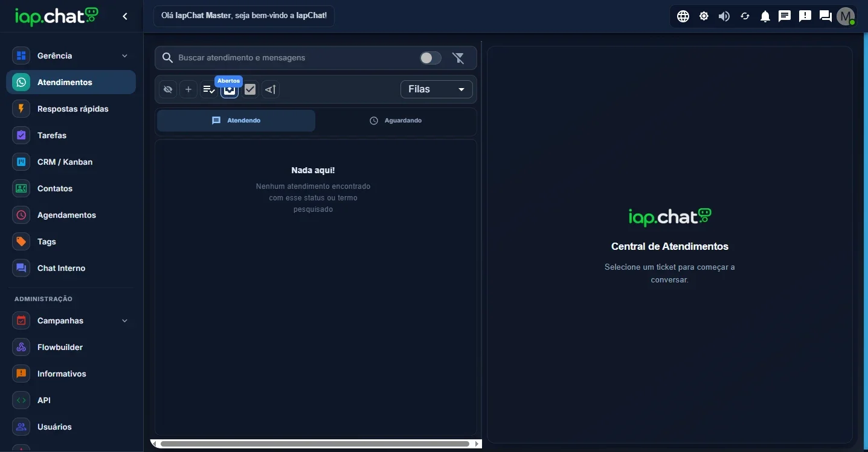Open the user avatar M menu

[846, 16]
